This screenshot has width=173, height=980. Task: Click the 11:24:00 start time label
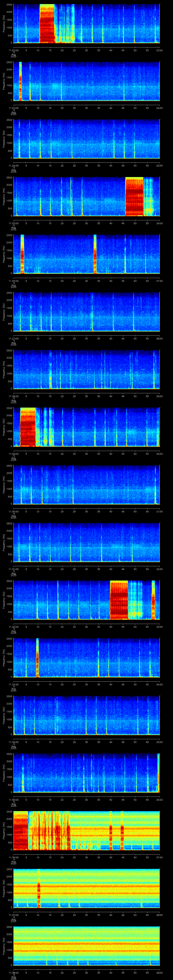tap(13, 166)
